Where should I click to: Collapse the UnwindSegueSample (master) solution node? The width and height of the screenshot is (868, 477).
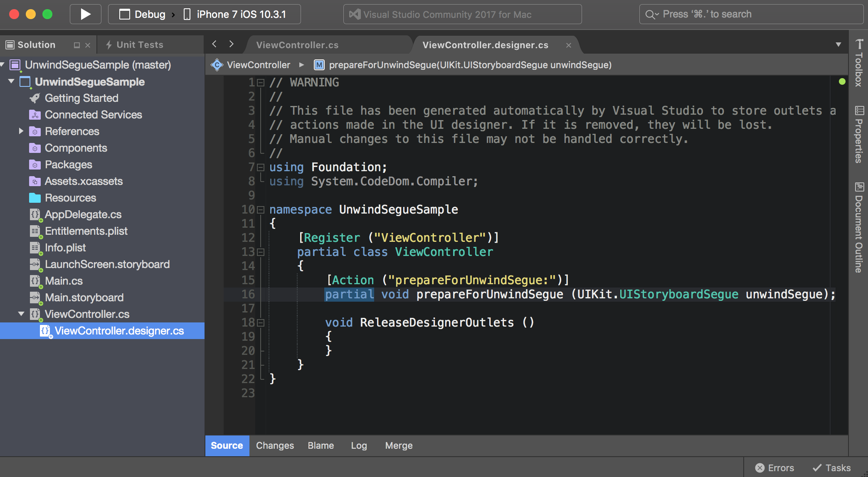(x=2, y=64)
